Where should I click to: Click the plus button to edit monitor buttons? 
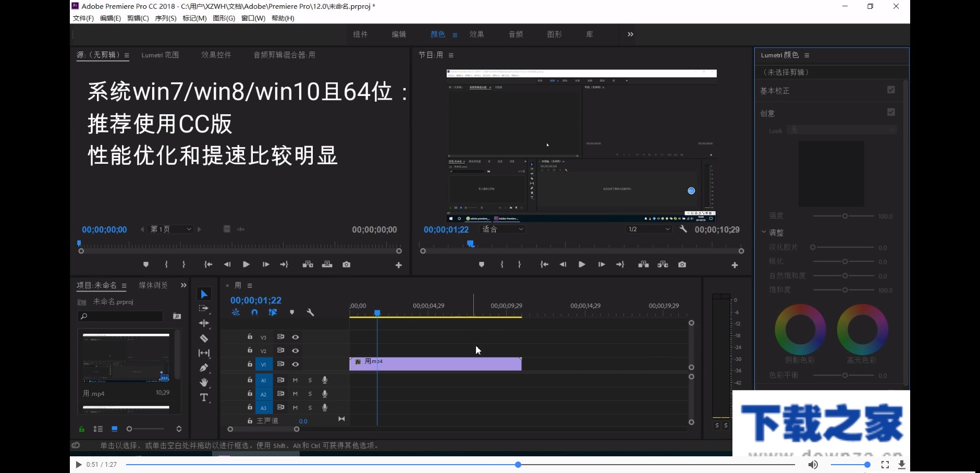tap(735, 264)
